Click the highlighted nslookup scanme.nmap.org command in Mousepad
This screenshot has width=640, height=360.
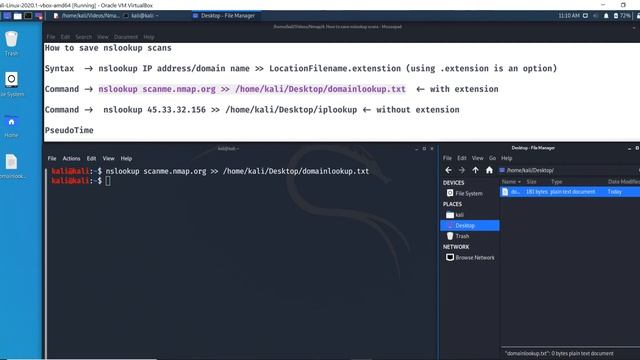click(x=252, y=89)
